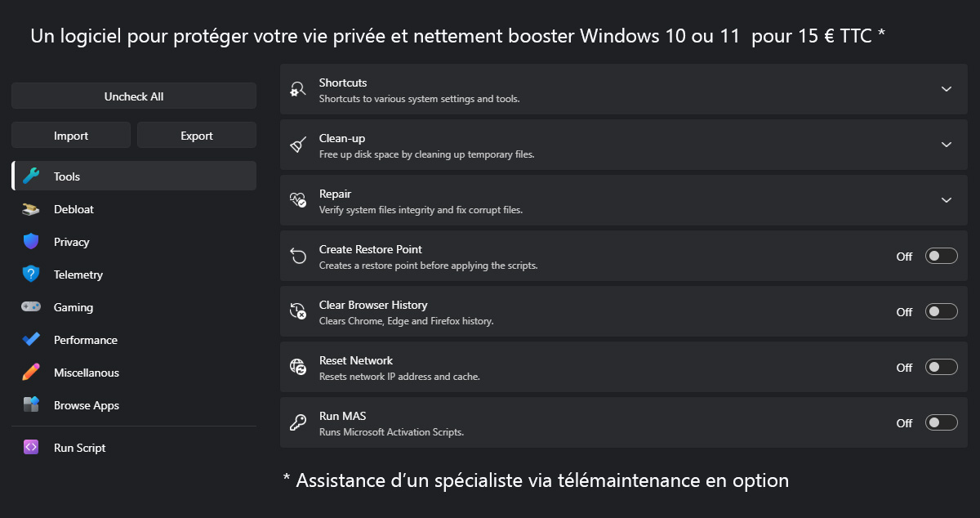Expand the Shortcuts section chevron
The height and width of the screenshot is (518, 980).
pyautogui.click(x=947, y=89)
